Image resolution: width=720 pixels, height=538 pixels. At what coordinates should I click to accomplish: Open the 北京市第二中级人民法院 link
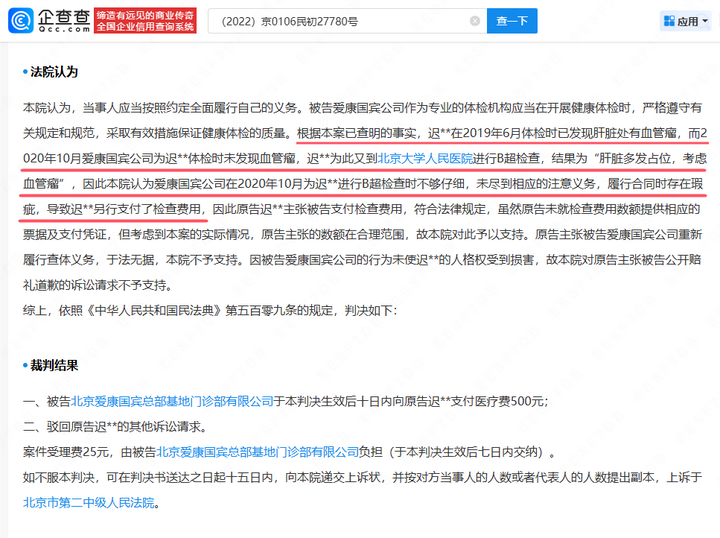(x=89, y=503)
